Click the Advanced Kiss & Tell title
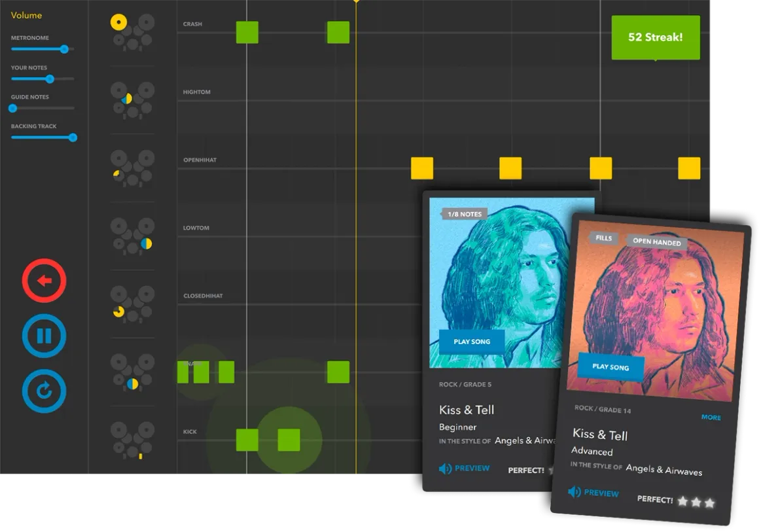Image resolution: width=759 pixels, height=532 pixels. point(600,434)
